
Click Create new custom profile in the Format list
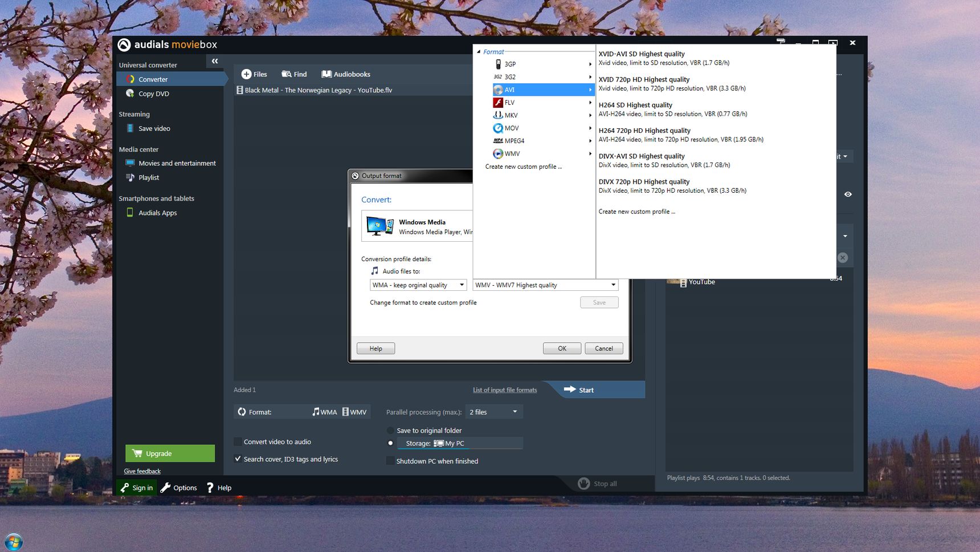[523, 167]
